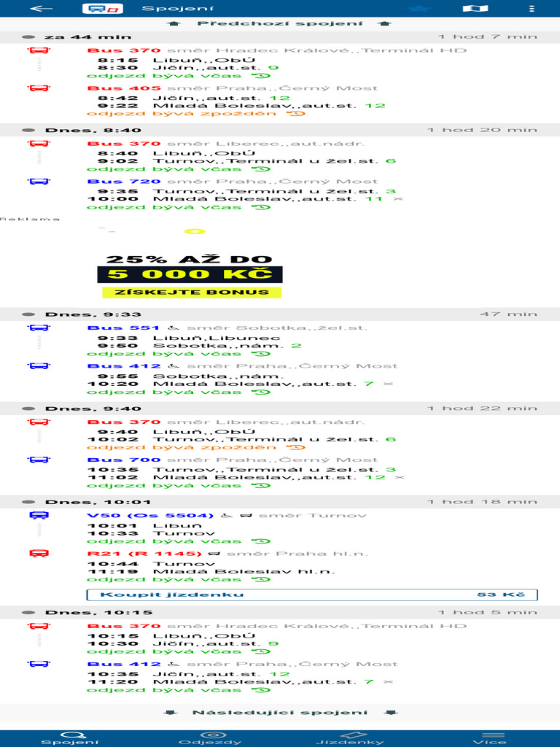Screen dimensions: 560x747
Task: Open the Dnes, 10:15 connection header
Action: (280, 613)
